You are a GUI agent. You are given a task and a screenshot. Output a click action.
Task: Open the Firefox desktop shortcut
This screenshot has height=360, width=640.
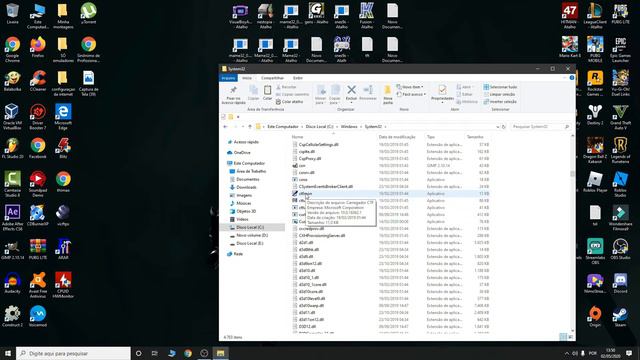tap(38, 47)
